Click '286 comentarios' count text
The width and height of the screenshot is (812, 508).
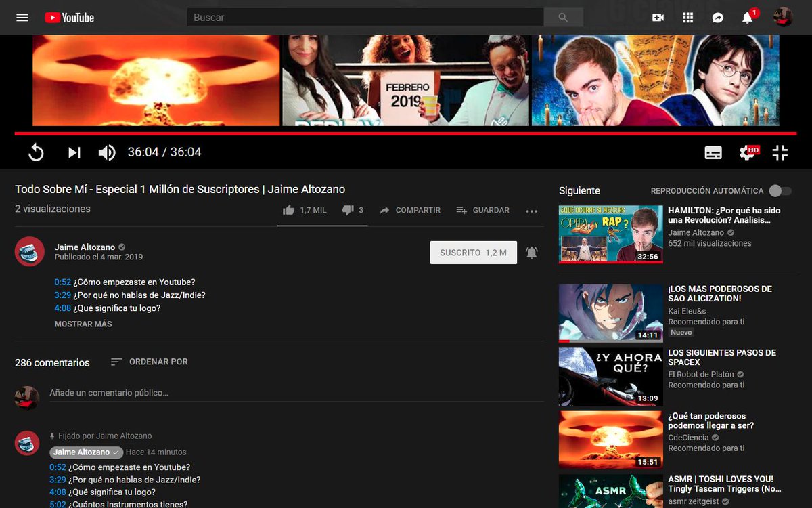tap(52, 363)
